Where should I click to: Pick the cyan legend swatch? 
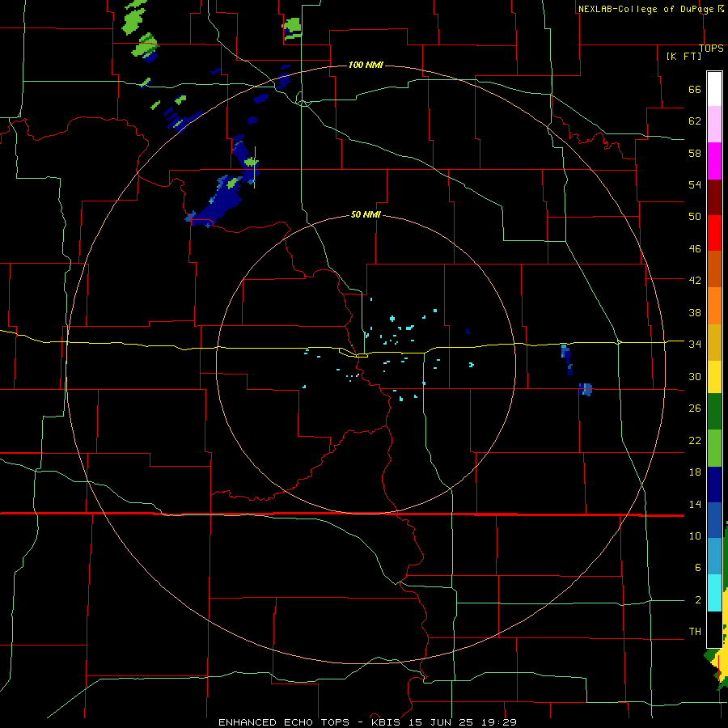tap(714, 593)
